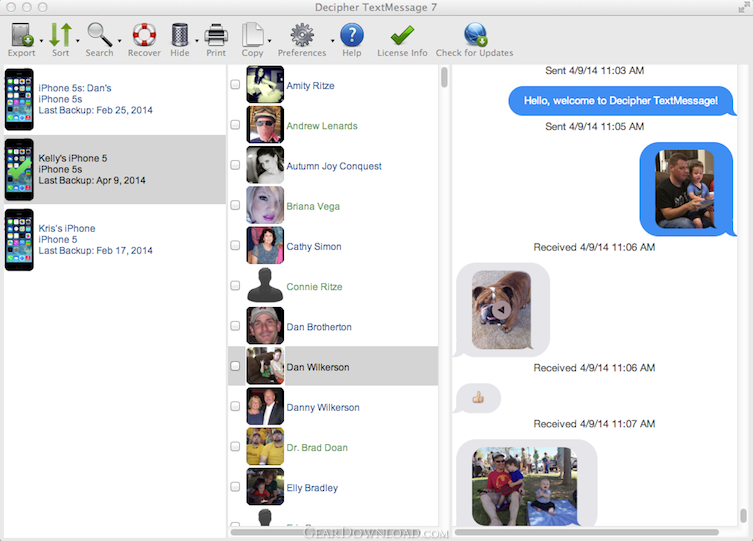Expand the Hide dropdown arrow

197,41
